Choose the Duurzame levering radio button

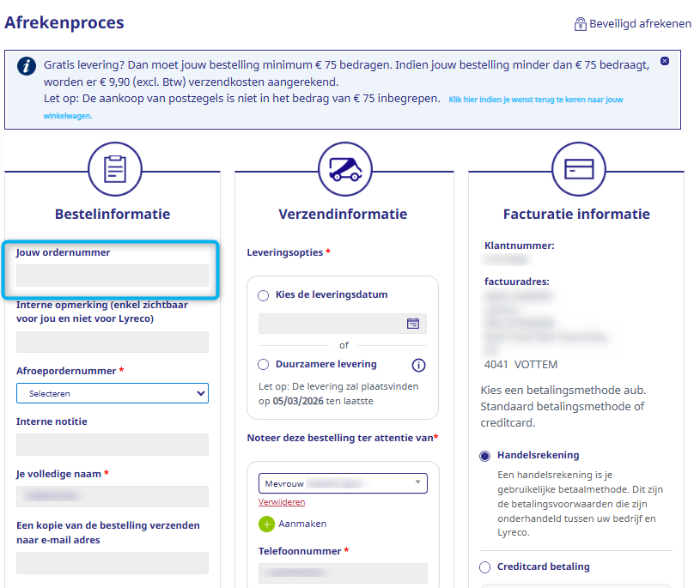[x=264, y=365]
